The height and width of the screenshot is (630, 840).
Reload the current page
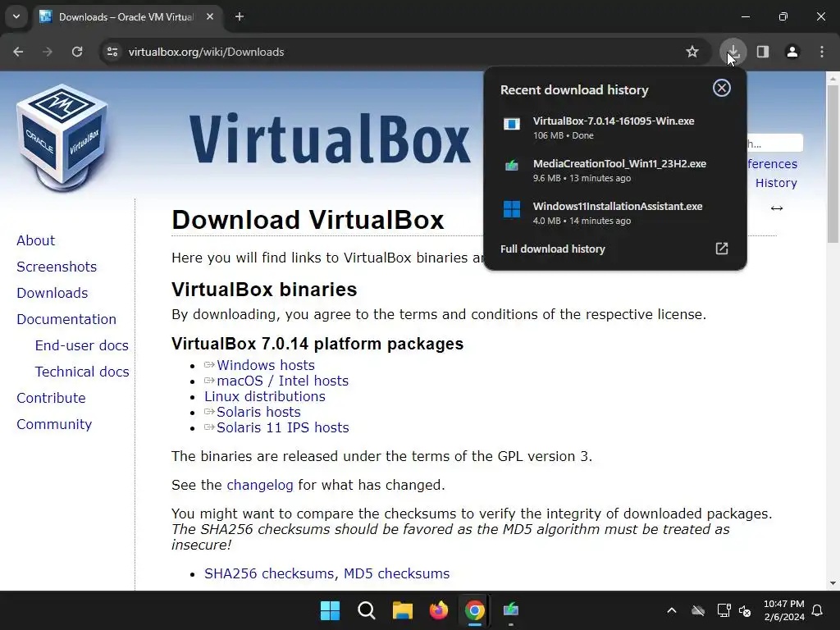click(x=77, y=52)
